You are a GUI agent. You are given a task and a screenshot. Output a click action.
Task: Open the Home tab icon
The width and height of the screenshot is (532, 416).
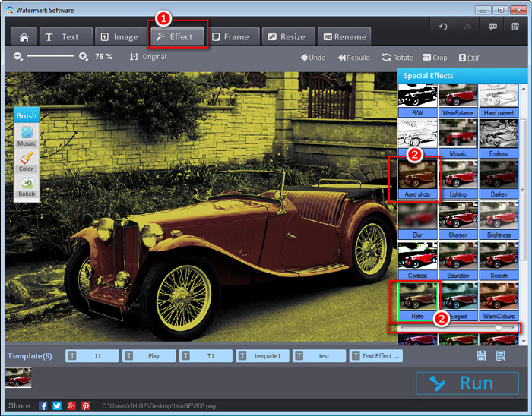coord(24,36)
